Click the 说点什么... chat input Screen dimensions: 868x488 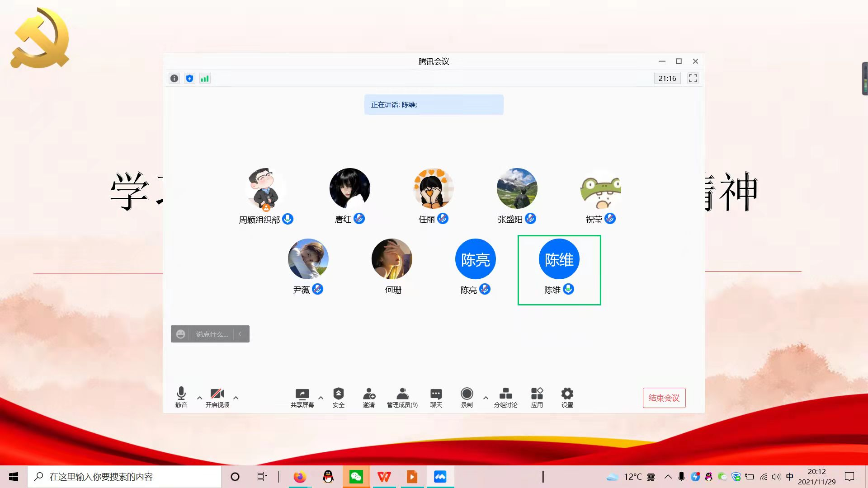(212, 334)
